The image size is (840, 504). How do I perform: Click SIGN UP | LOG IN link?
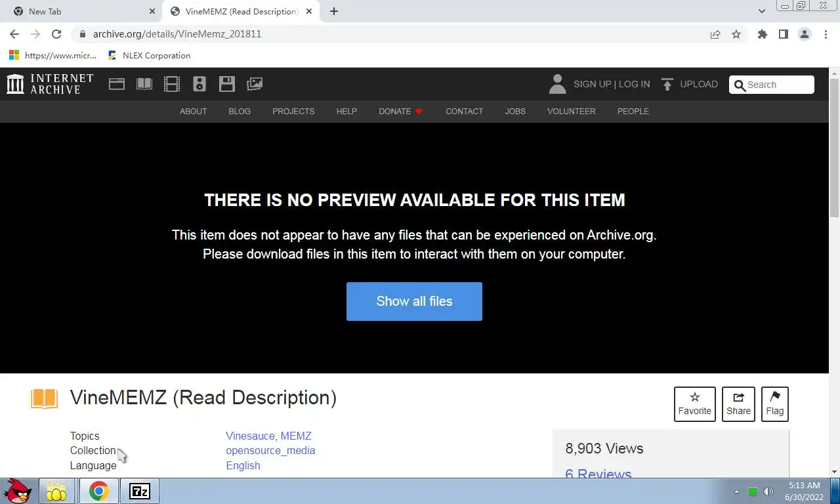pyautogui.click(x=612, y=84)
